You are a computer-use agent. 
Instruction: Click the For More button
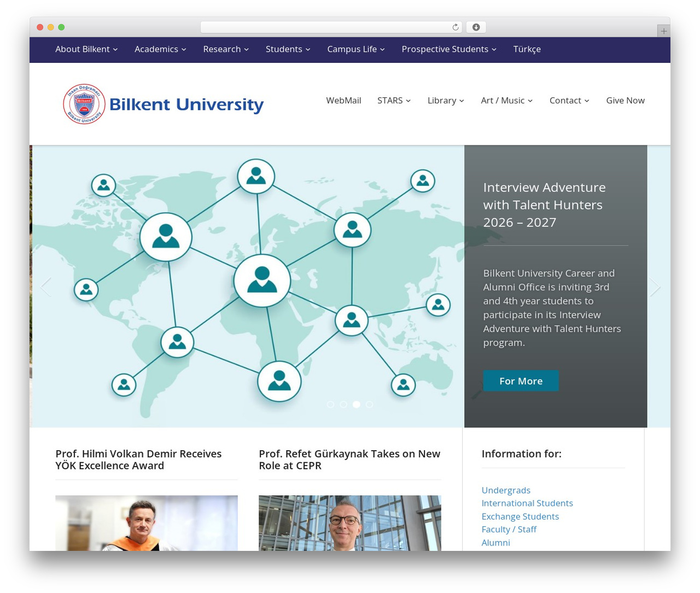(x=521, y=381)
